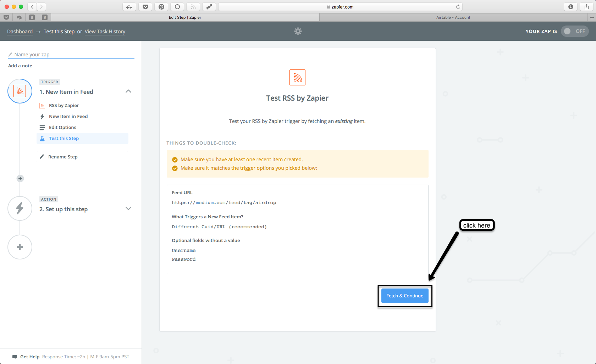The height and width of the screenshot is (364, 596).
Task: Click the Different Guid/URL (recommended) text
Action: click(219, 227)
